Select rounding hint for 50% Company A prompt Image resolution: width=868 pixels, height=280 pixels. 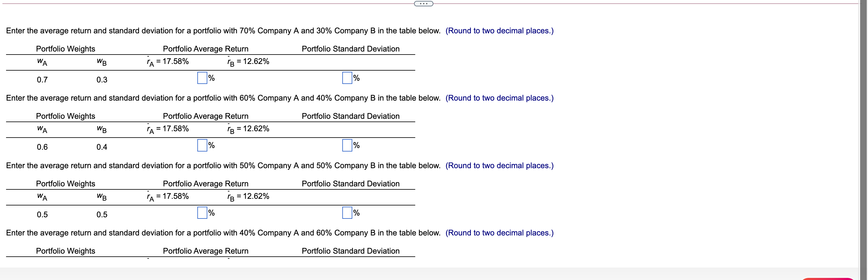click(x=499, y=166)
